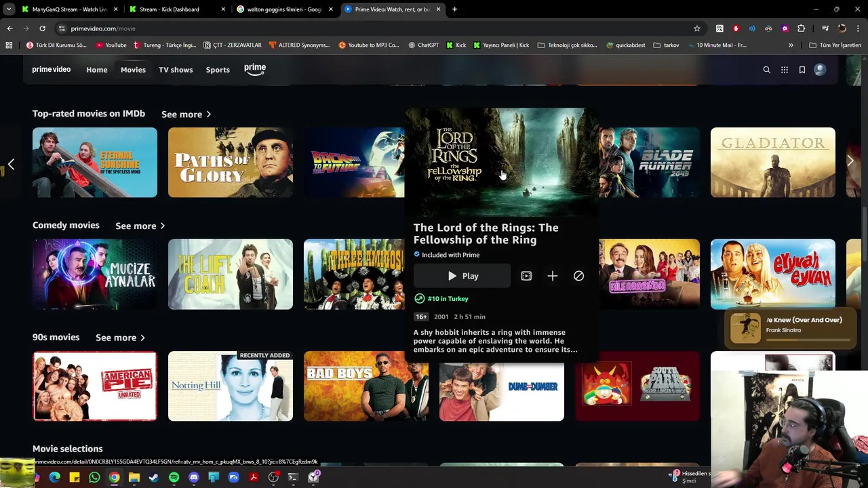Open the Prime Video apps grid icon
The image size is (868, 488).
coord(785,70)
